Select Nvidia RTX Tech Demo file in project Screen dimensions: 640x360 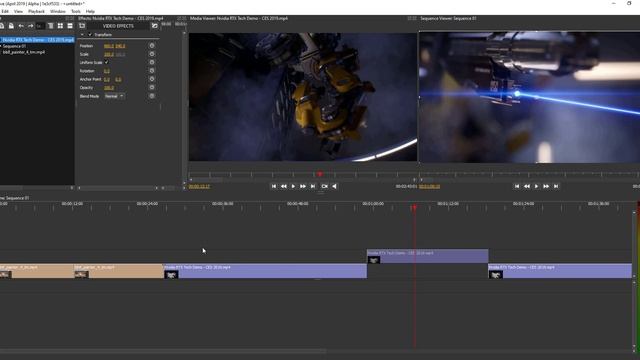37,40
